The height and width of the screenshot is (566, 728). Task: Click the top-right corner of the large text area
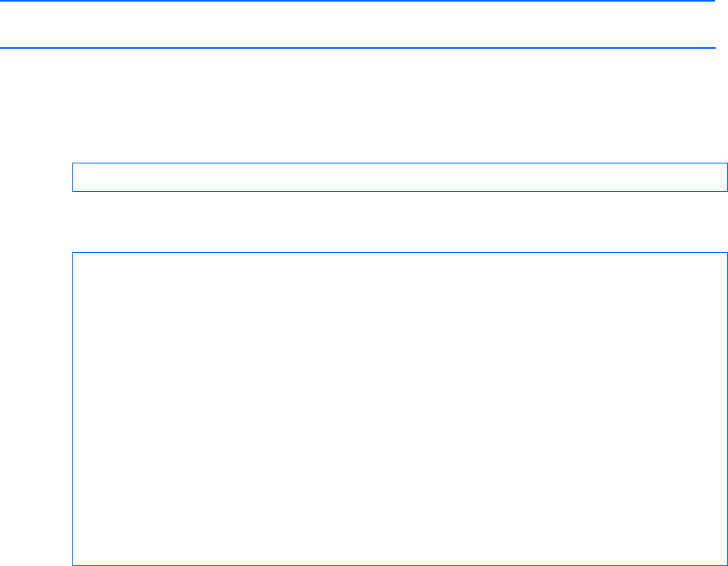723,256
